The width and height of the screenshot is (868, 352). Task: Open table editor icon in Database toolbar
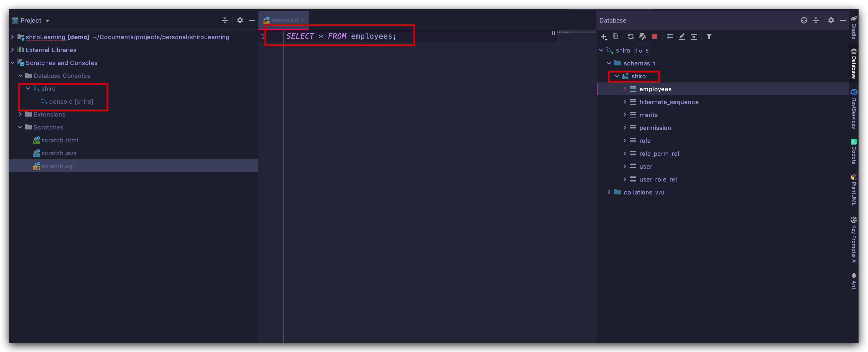670,36
